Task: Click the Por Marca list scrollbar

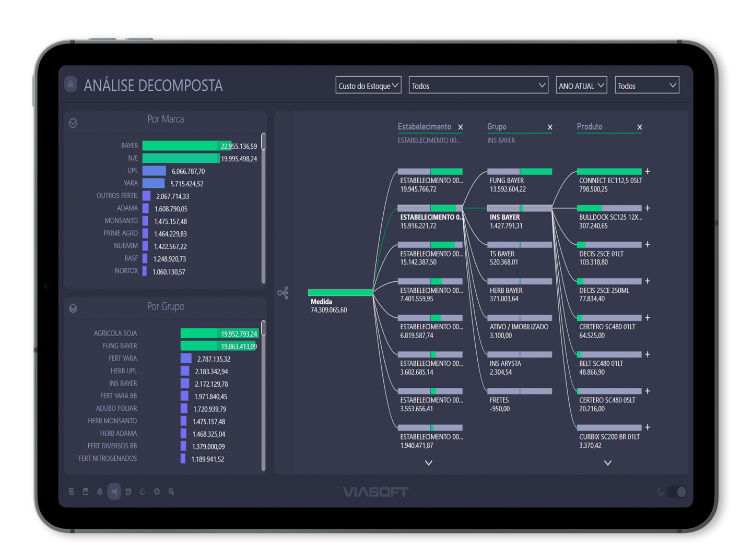Action: (263, 209)
